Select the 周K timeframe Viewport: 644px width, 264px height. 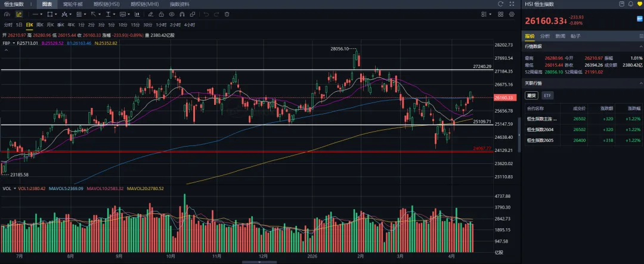point(40,24)
